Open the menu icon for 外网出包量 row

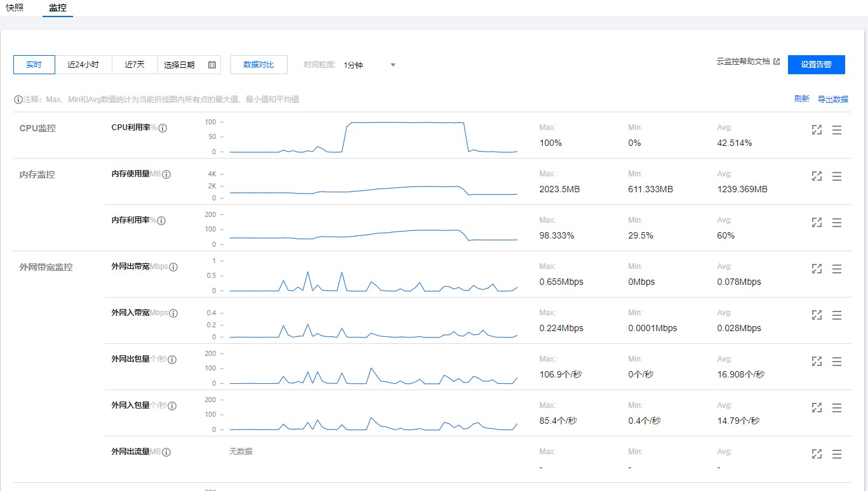pyautogui.click(x=837, y=362)
